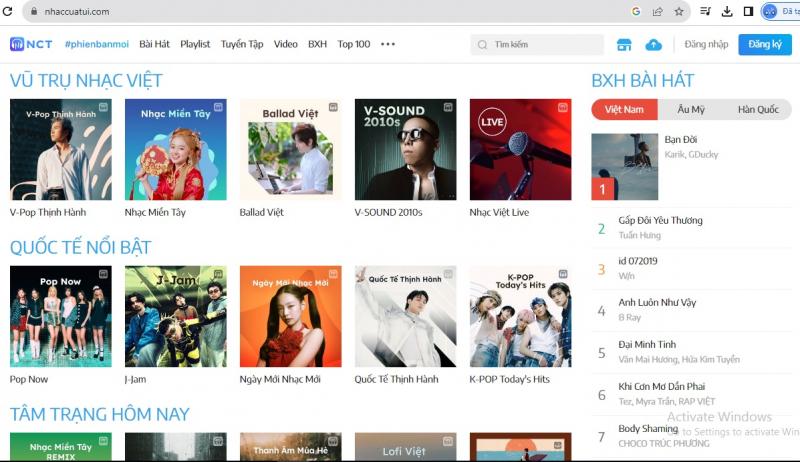
Task: Click the Đăng nhập link
Action: [706, 44]
